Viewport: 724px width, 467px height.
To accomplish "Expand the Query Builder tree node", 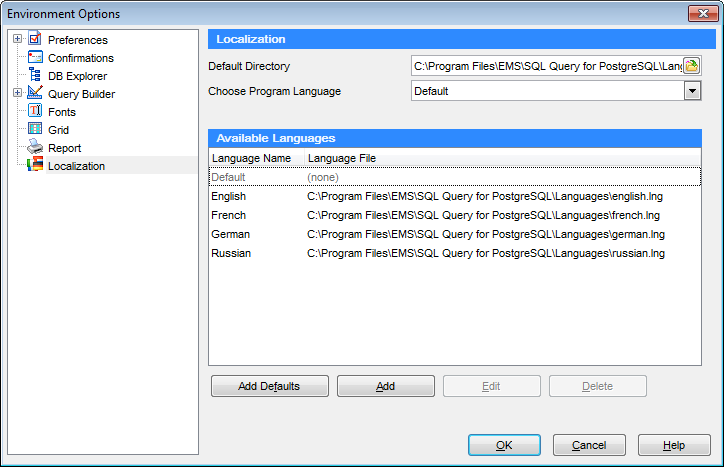I will [17, 94].
